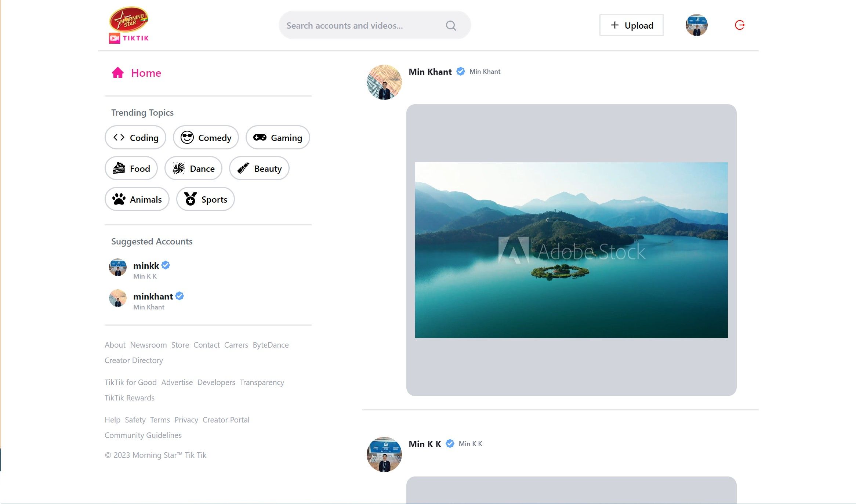Click the Upload button
Viewport: 856px width, 504px height.
point(631,25)
